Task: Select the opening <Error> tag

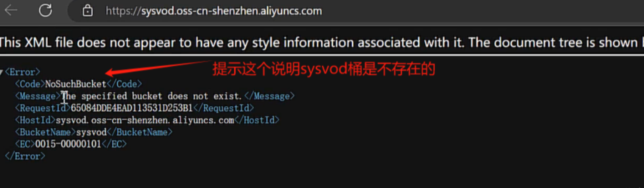Action: (22, 72)
